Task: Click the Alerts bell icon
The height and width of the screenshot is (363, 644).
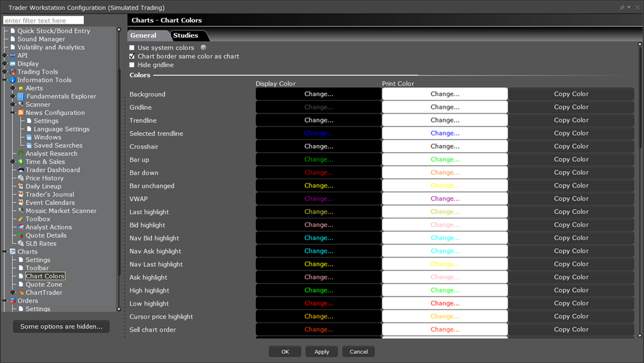Action: click(21, 88)
